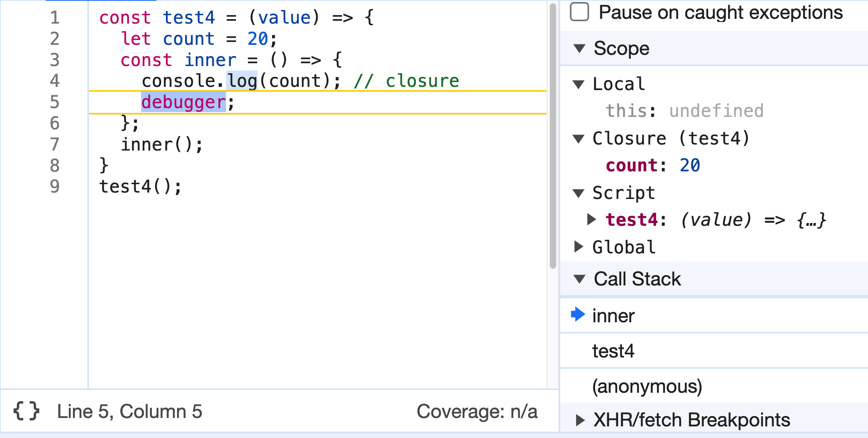Collapse the Scope section

(x=579, y=48)
